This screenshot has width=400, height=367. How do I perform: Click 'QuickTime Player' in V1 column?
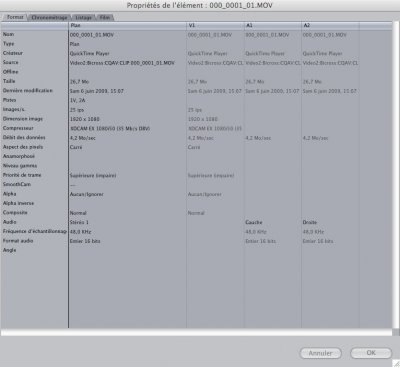pyautogui.click(x=208, y=53)
